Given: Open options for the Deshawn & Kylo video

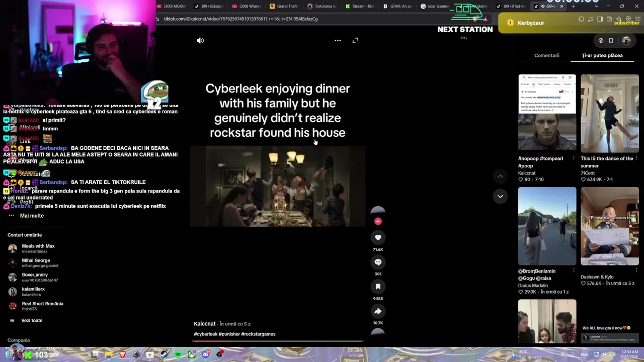Looking at the screenshot, I should point(636,271).
